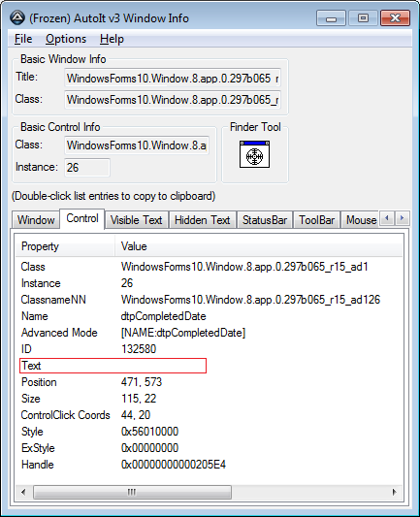Screen dimensions: 420x517
Task: Switch to the Visible Text tab
Action: (x=136, y=220)
